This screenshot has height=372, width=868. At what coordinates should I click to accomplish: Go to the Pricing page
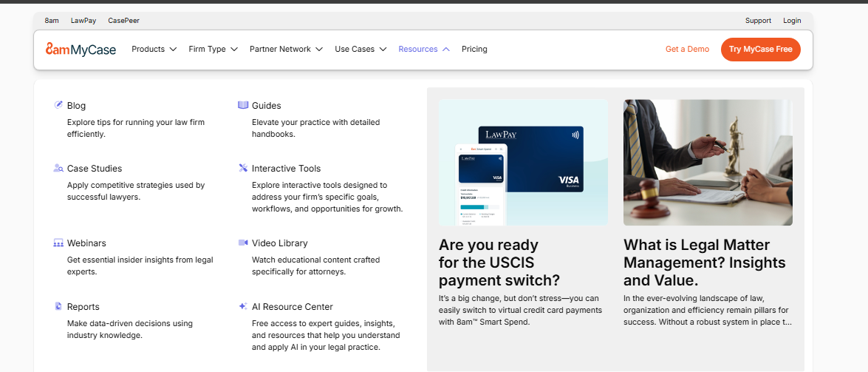click(474, 50)
